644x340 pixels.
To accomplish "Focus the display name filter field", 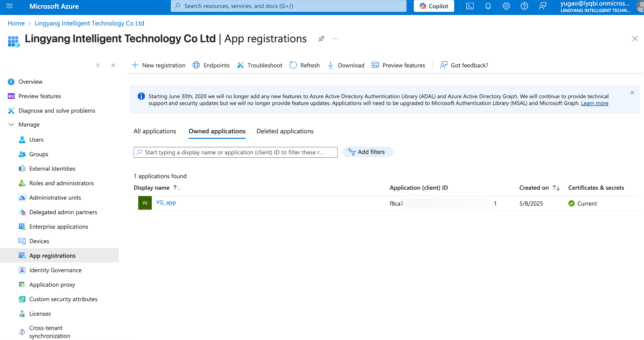I will pyautogui.click(x=235, y=152).
